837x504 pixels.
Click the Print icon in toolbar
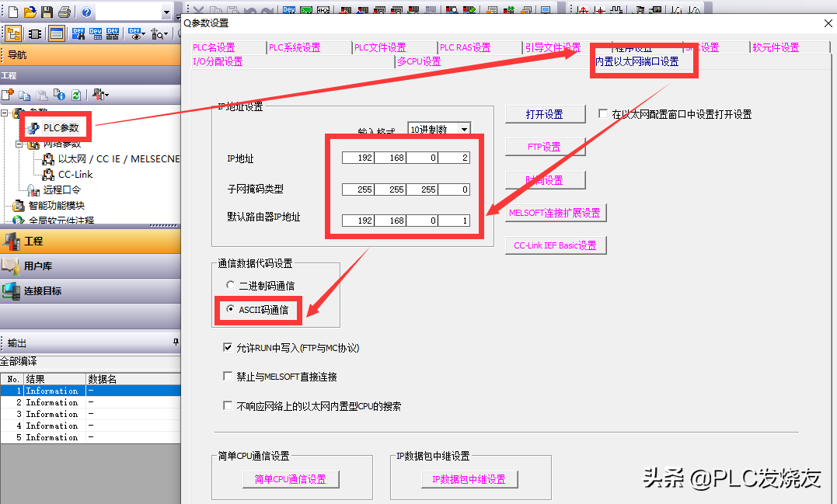[64, 12]
